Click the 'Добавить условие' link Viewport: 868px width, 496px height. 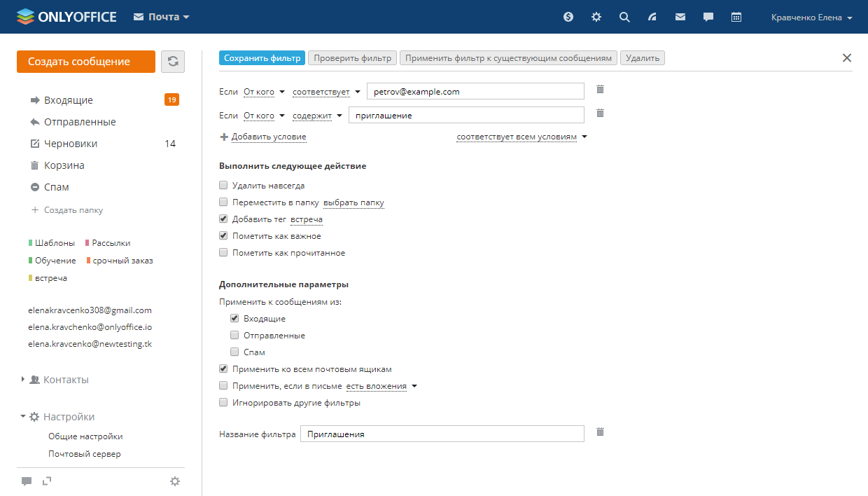click(x=269, y=137)
